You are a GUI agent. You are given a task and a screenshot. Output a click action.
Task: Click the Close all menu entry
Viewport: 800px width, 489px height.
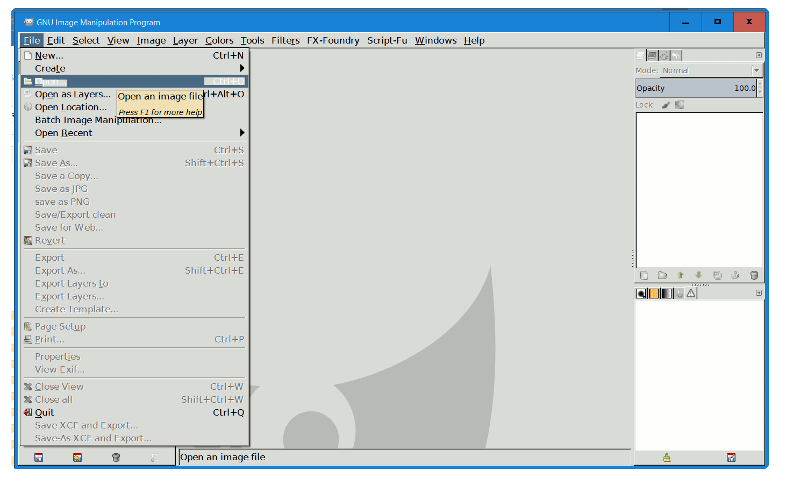[135, 400]
